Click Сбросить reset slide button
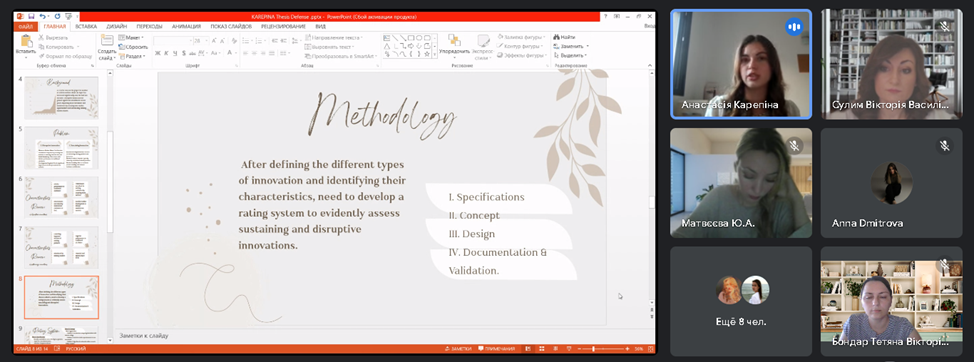Viewport: 974px width, 362px height. click(133, 47)
